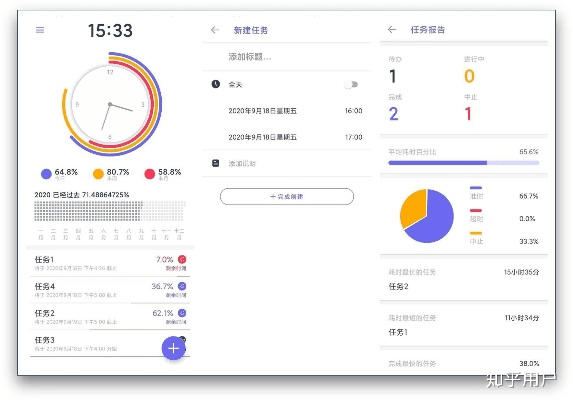573x400 pixels.
Task: Click the 11小时34分 duration value
Action: (522, 318)
